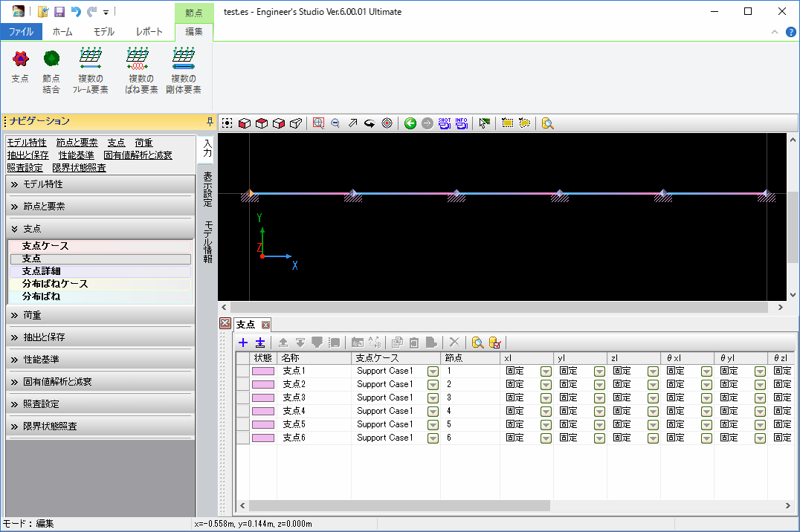Close the 支点 table tab

pos(265,325)
